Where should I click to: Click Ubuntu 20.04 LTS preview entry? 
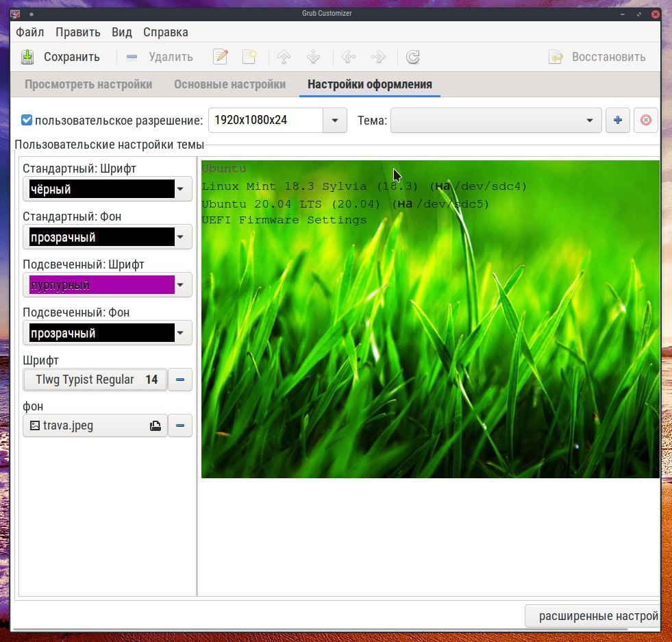point(345,204)
